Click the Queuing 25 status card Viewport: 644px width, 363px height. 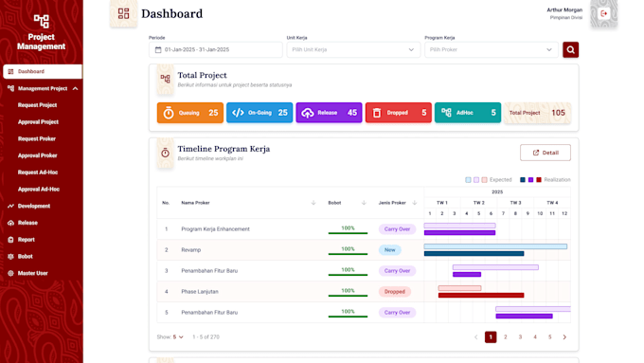[190, 113]
